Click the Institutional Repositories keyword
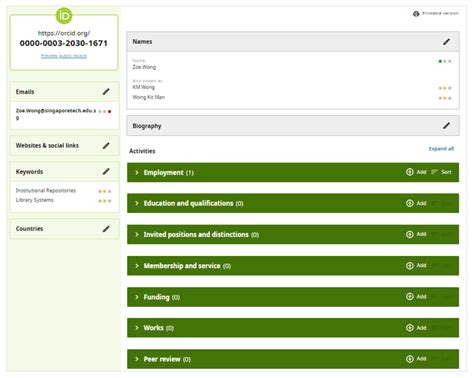The height and width of the screenshot is (378, 474). [46, 190]
